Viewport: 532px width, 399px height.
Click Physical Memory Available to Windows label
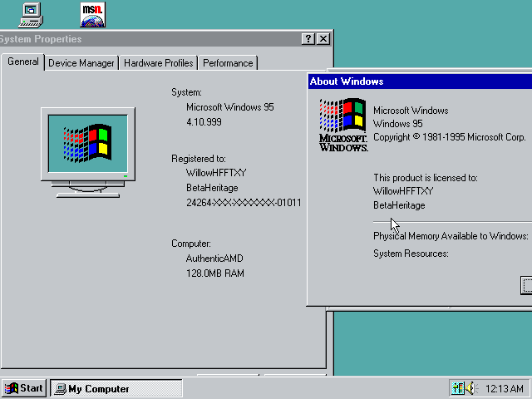point(451,236)
